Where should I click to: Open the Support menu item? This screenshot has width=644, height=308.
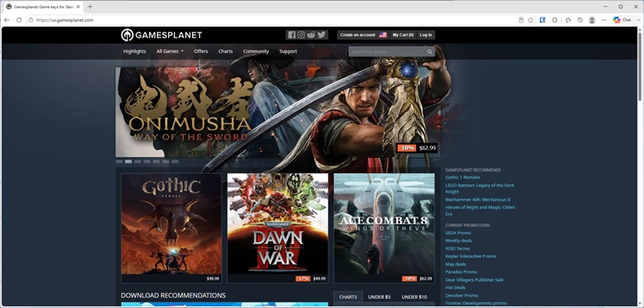(288, 52)
